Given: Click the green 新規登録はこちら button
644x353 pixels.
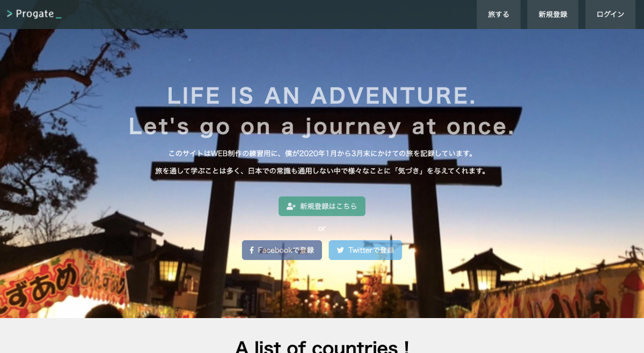Looking at the screenshot, I should click(322, 206).
